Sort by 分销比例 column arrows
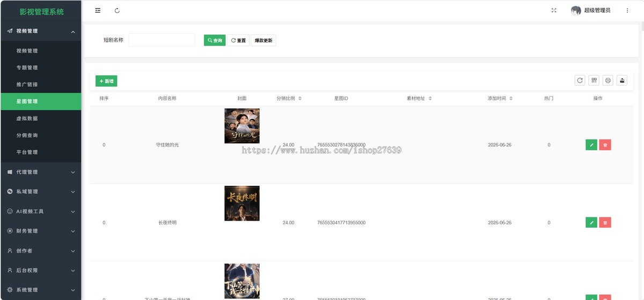 coord(300,99)
